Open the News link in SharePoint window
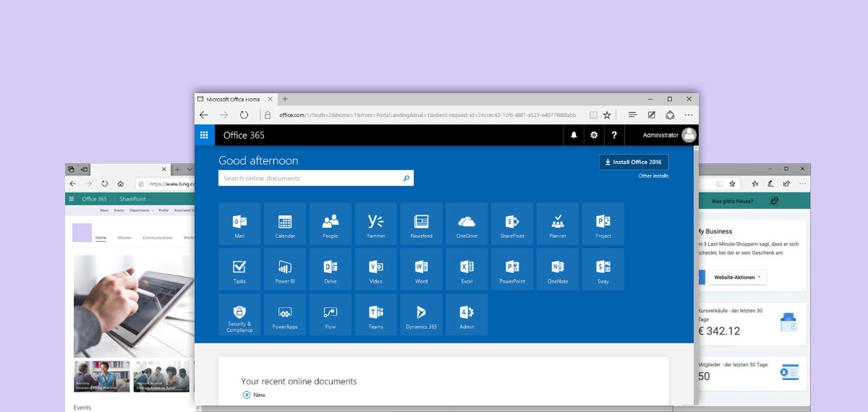The height and width of the screenshot is (412, 868). pyautogui.click(x=104, y=210)
